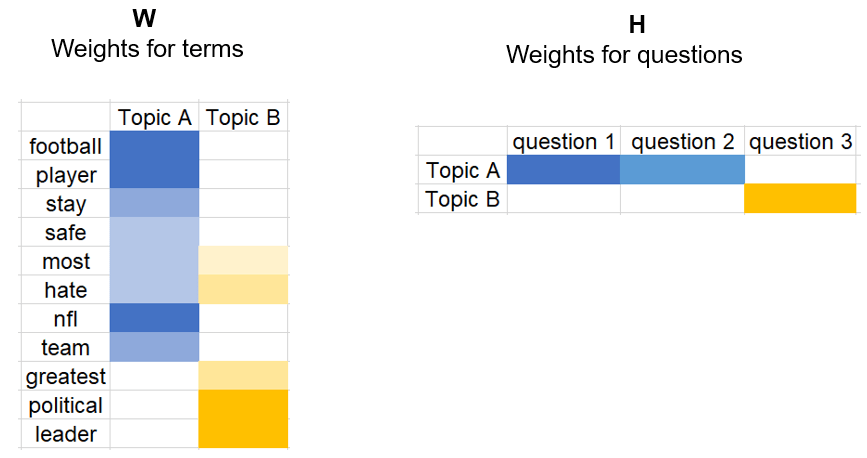Click the blue Topic A cell for team
Image resolution: width=867 pixels, height=458 pixels.
pos(154,348)
